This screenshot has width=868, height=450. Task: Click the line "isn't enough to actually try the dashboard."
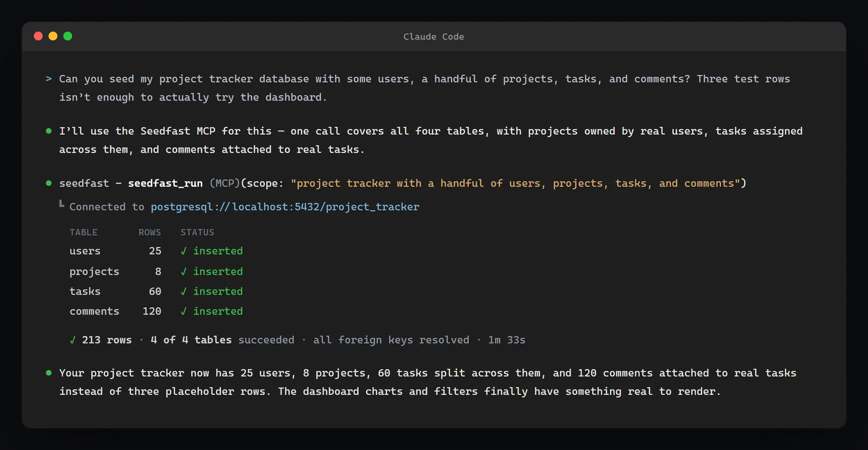[x=193, y=97]
